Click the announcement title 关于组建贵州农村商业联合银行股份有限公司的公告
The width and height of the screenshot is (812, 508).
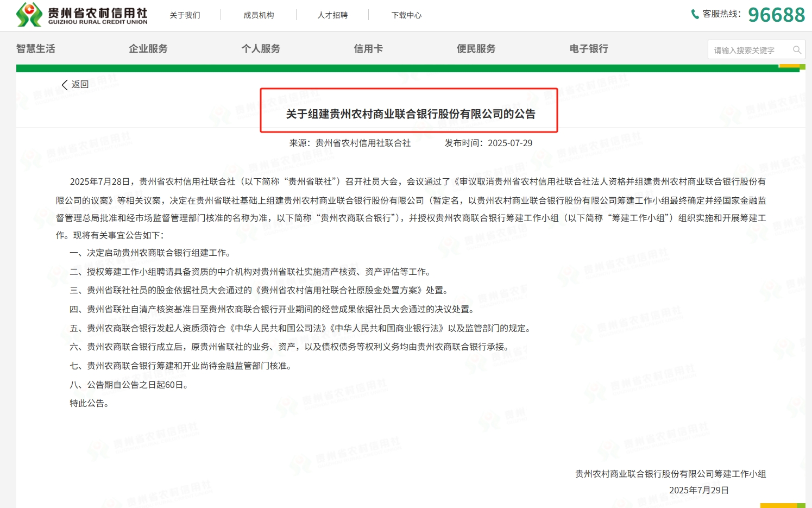pos(411,114)
